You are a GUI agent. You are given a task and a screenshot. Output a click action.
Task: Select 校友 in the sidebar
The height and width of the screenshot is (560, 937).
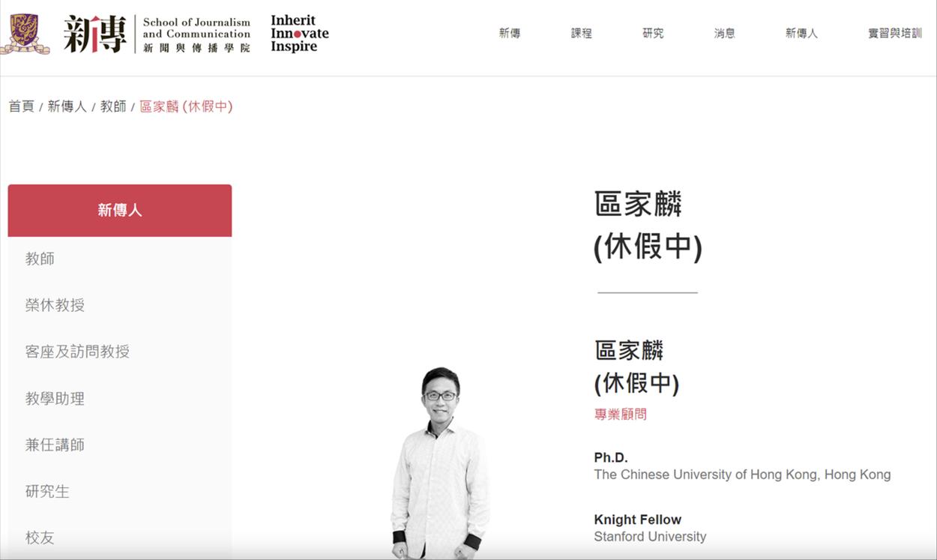pos(40,538)
